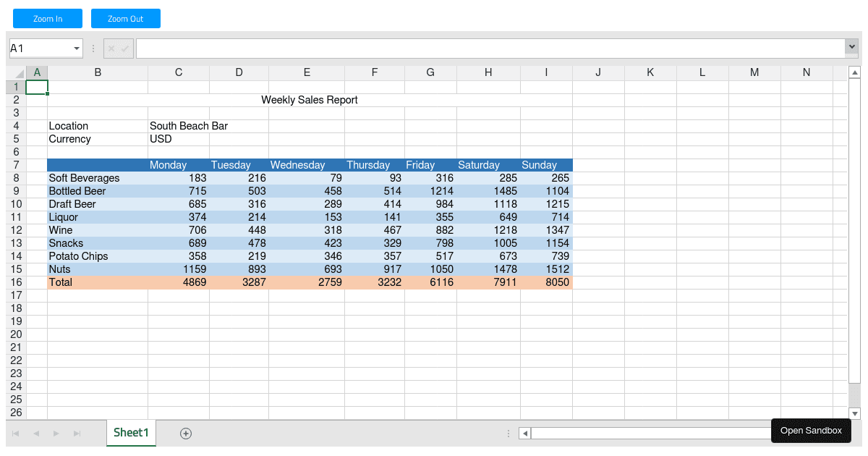Viewport: 868px width, 456px height.
Task: Switch to the Sheet1 tab
Action: tap(131, 433)
